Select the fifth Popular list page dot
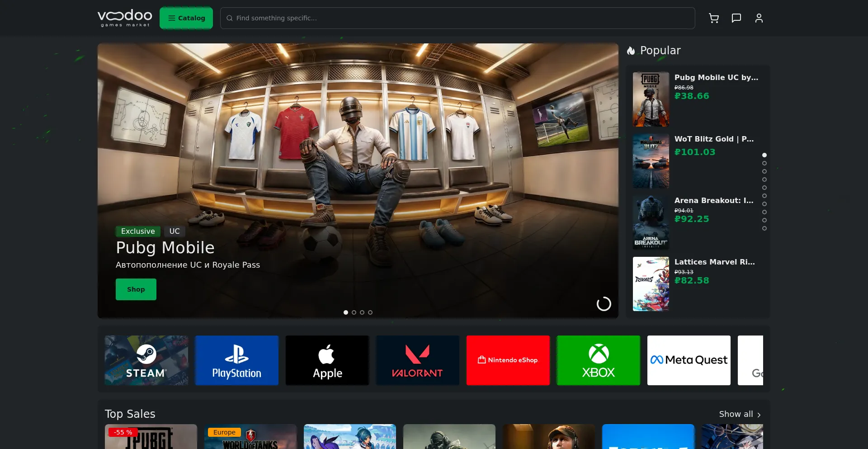Image resolution: width=868 pixels, height=449 pixels. pyautogui.click(x=764, y=188)
